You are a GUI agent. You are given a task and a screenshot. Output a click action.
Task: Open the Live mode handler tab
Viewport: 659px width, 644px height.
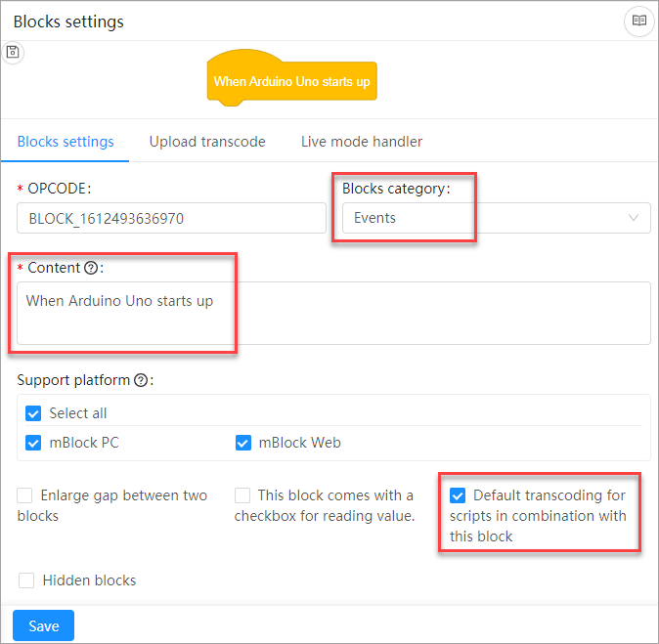(x=362, y=142)
